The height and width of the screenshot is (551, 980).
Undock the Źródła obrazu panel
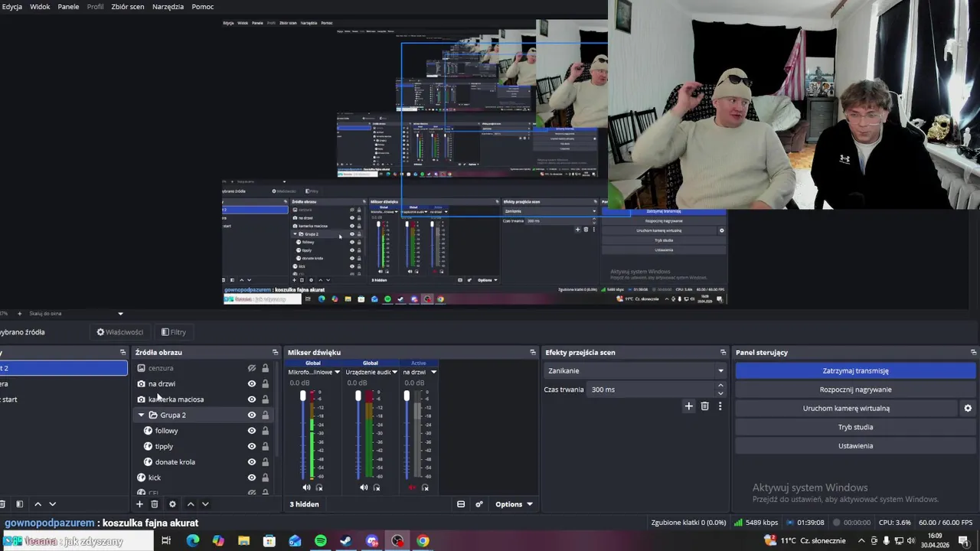[275, 352]
